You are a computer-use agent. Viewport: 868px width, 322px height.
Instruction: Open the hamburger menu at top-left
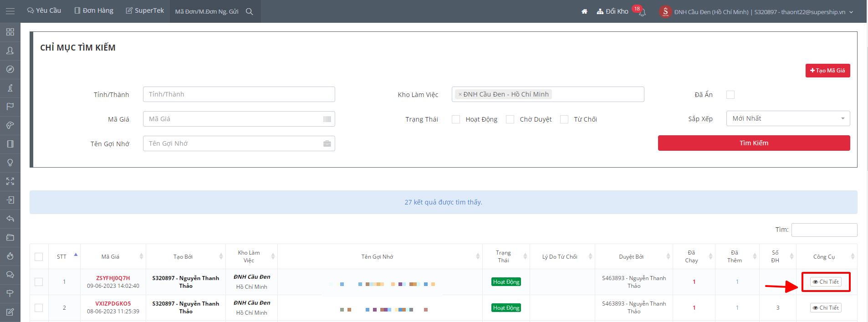[10, 11]
